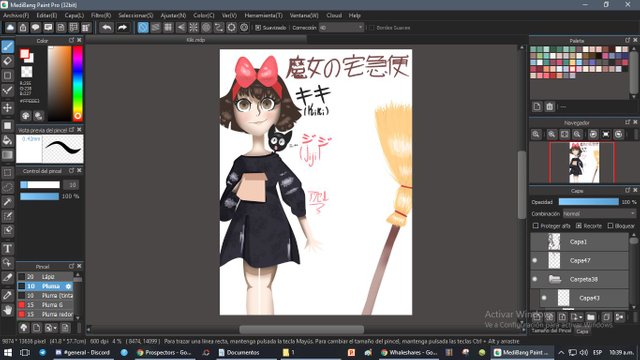Show the Capa1 layer
The width and height of the screenshot is (640, 360).
coord(535,242)
